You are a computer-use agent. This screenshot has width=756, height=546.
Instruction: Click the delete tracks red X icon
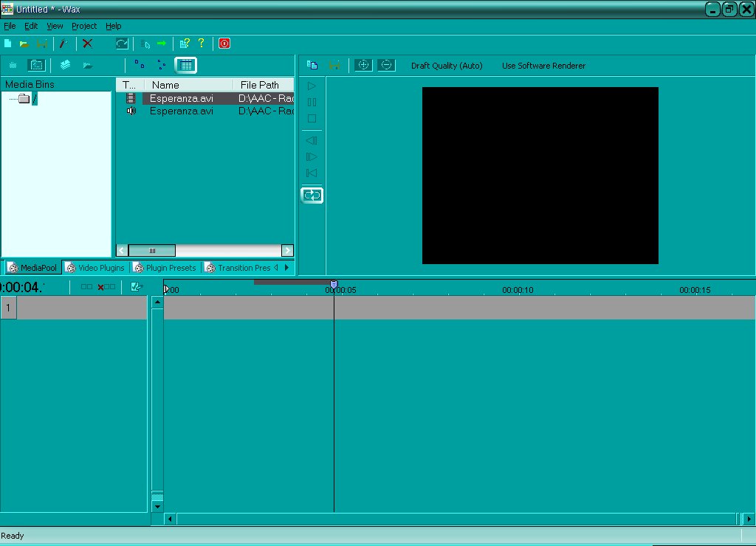[106, 287]
